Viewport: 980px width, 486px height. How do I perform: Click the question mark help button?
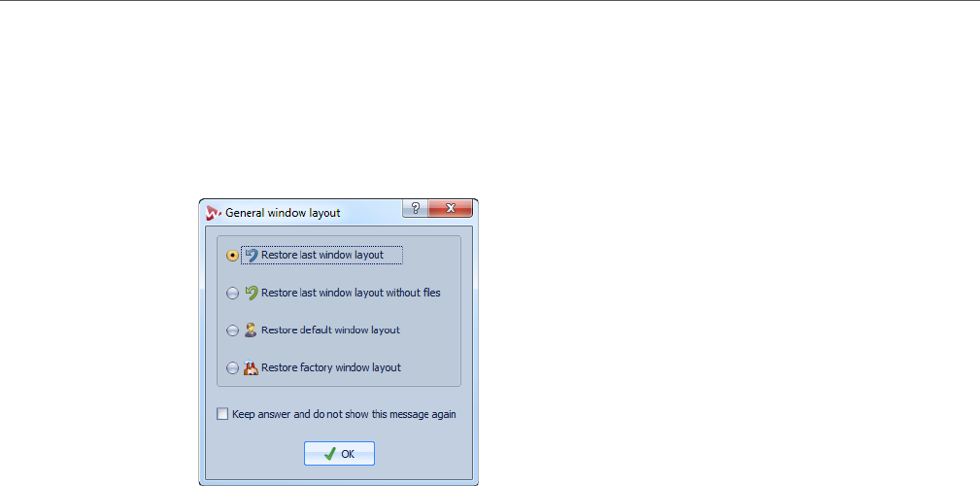tap(415, 208)
